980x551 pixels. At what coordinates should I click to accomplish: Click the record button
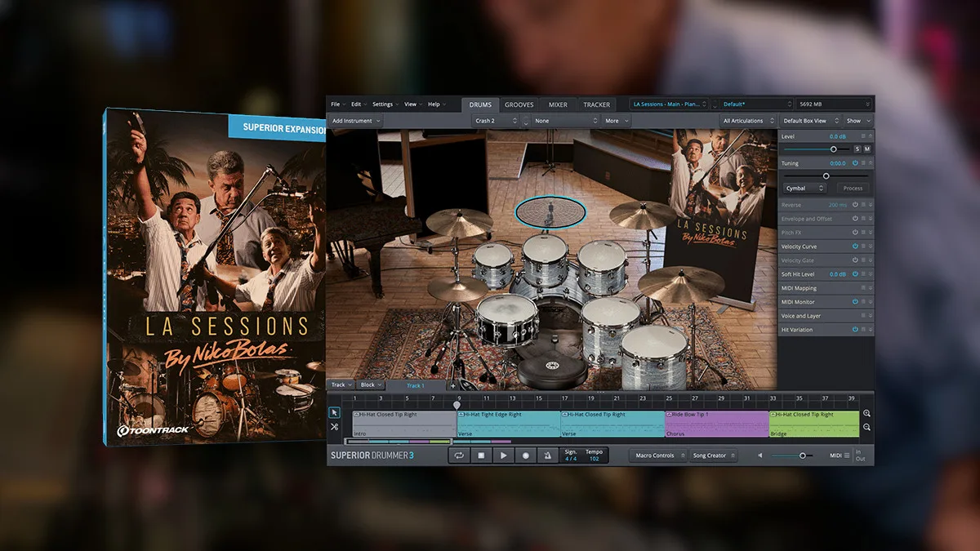[526, 455]
